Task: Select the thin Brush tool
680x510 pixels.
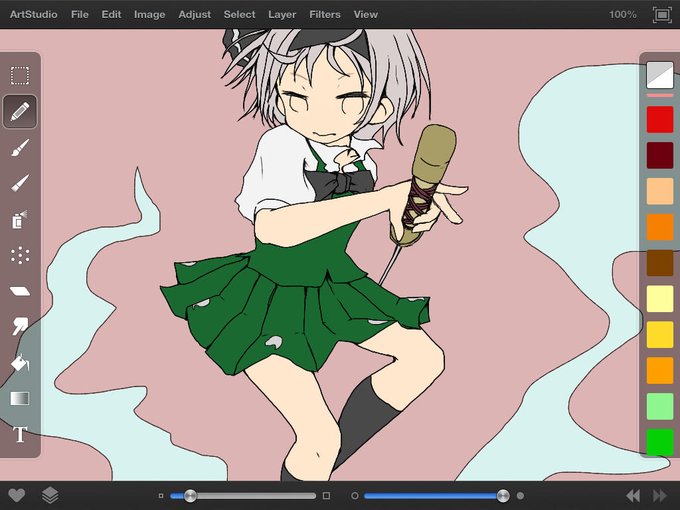Action: pyautogui.click(x=20, y=183)
